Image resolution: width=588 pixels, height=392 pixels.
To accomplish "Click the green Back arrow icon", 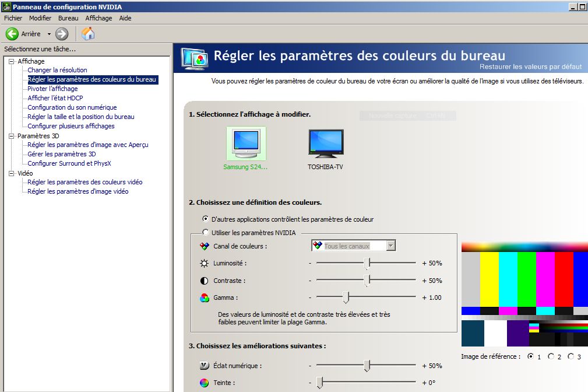I will pyautogui.click(x=12, y=34).
